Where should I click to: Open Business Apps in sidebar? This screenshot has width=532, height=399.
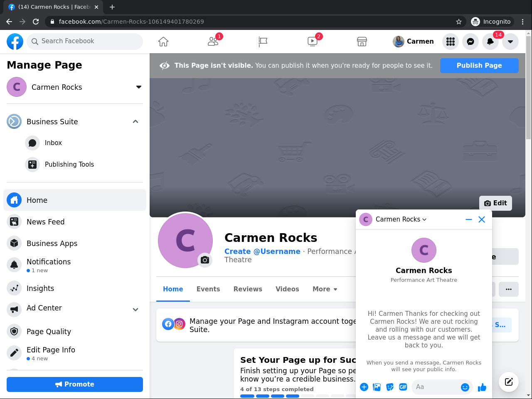[x=75, y=244]
